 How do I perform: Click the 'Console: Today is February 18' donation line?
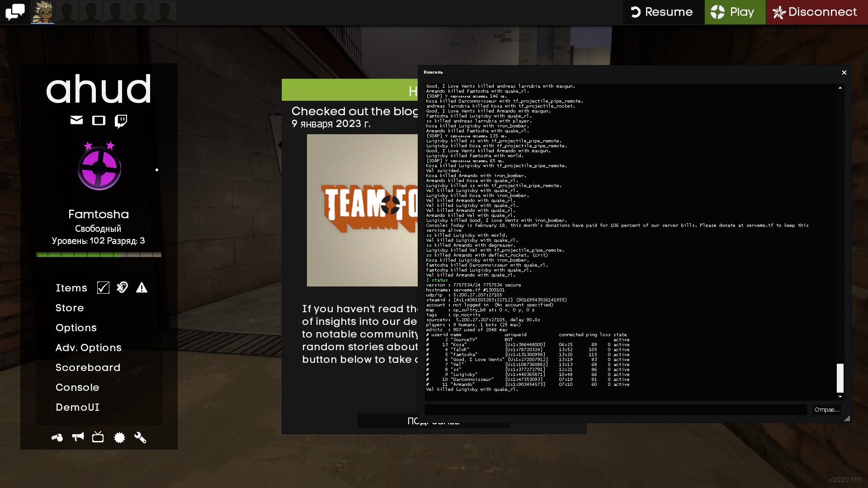(617, 228)
